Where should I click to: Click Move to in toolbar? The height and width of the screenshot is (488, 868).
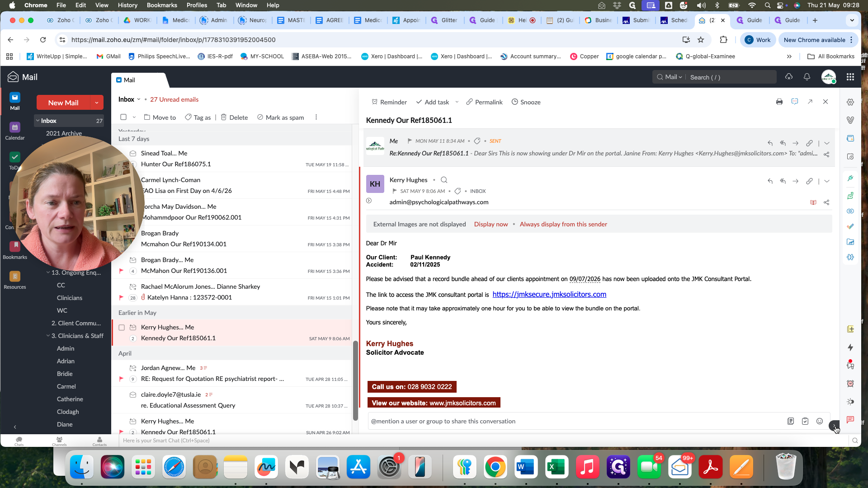coord(160,117)
